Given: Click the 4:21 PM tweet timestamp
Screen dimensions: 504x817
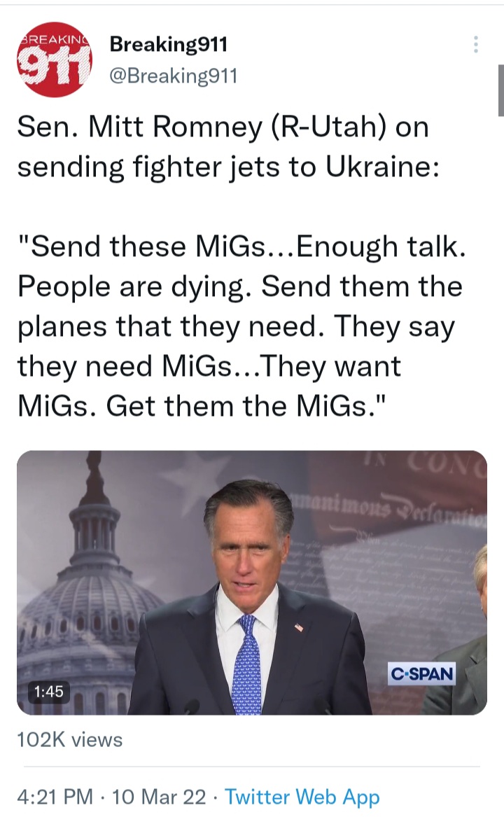Looking at the screenshot, I should pos(55,797).
